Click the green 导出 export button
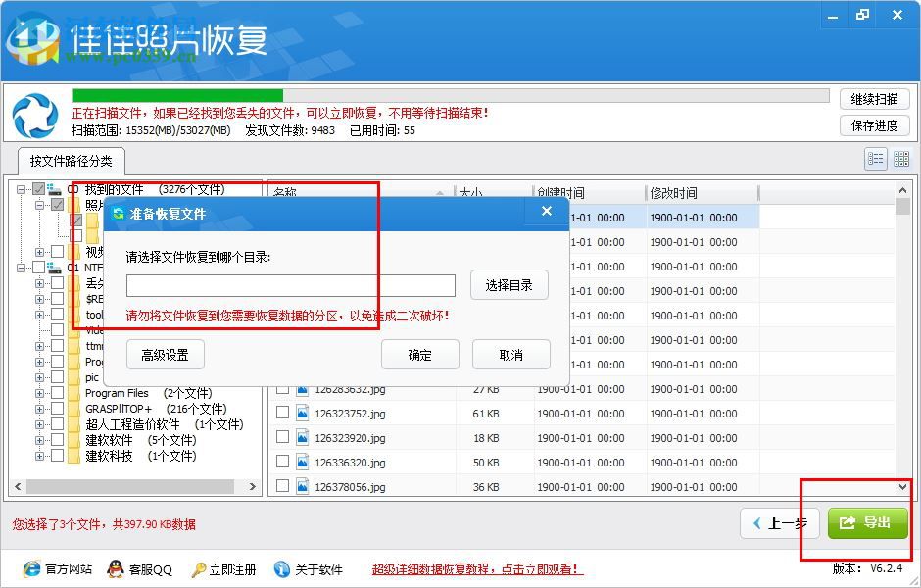This screenshot has width=921, height=588. coord(866,523)
